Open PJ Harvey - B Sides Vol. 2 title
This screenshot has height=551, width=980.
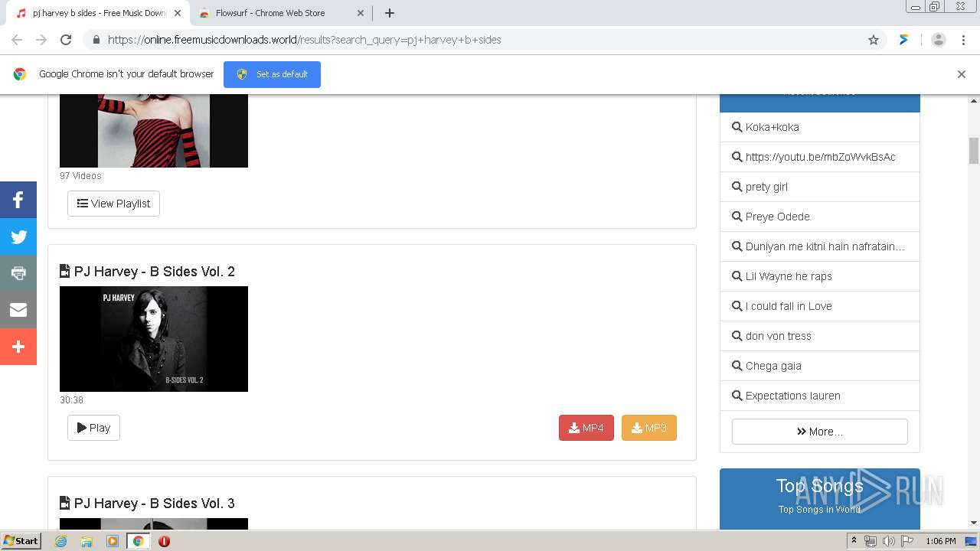tap(154, 272)
